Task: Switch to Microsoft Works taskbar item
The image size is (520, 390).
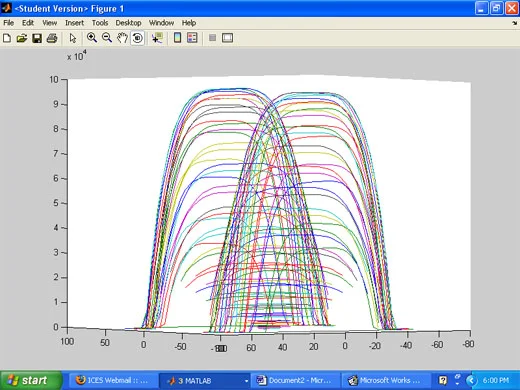Action: (385, 380)
